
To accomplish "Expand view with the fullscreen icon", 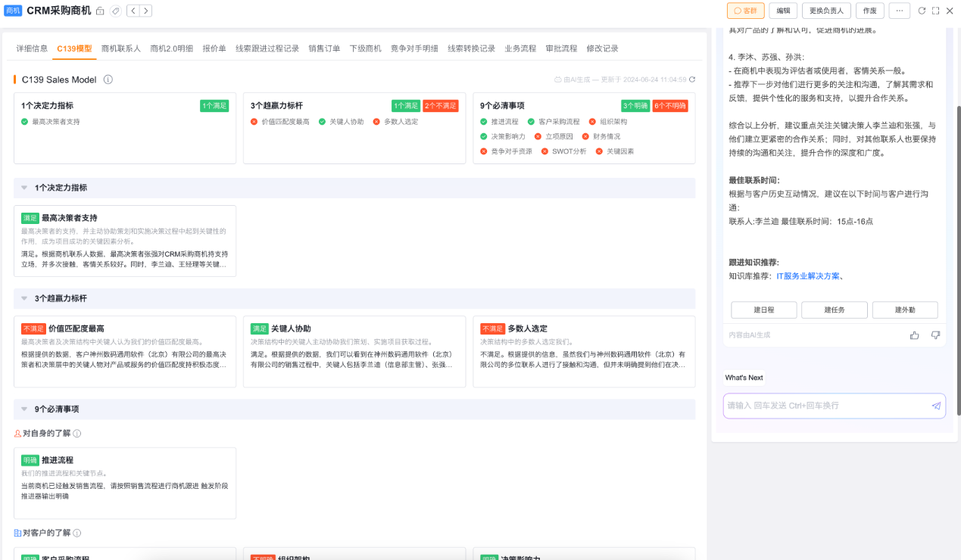I will pyautogui.click(x=935, y=11).
